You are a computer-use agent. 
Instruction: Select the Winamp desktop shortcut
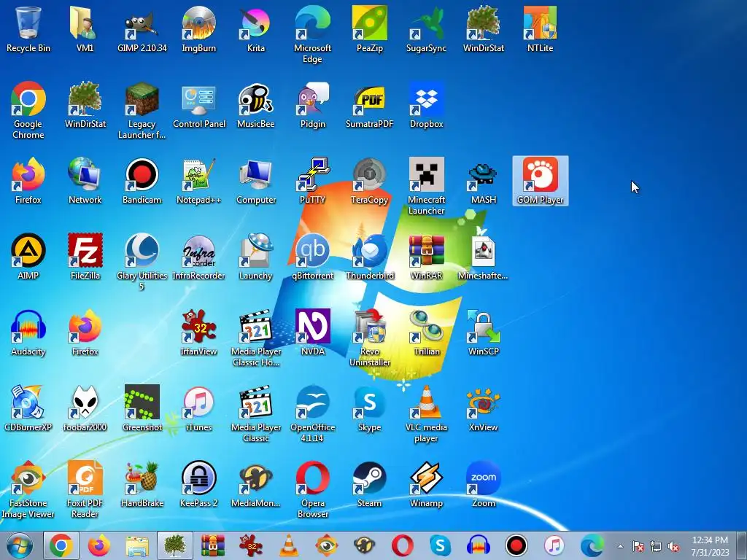tap(426, 485)
